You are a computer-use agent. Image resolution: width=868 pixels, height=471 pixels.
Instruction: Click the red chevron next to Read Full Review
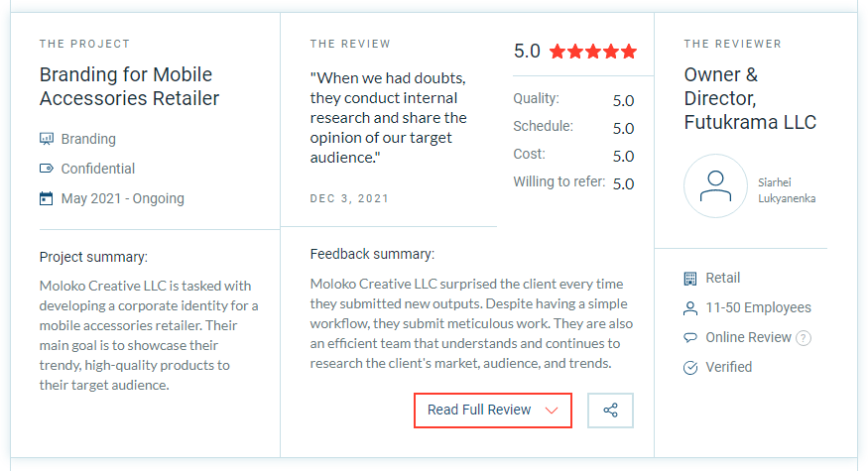(x=553, y=411)
